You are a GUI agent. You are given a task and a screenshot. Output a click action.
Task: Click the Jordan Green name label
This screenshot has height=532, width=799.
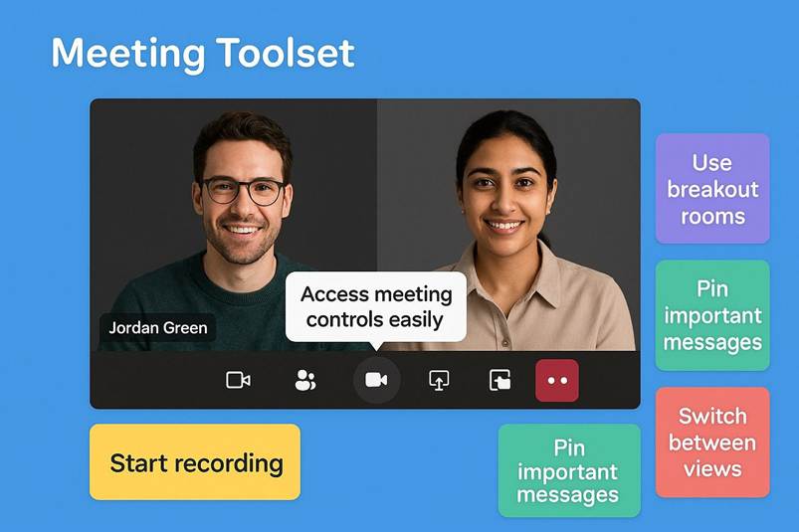click(x=157, y=328)
